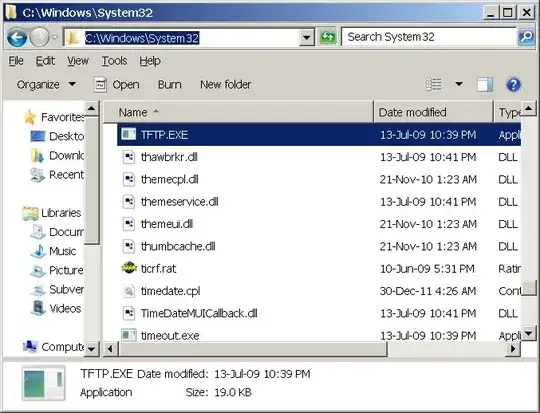Image resolution: width=540 pixels, height=413 pixels.
Task: Select the timeout.exe file icon
Action: point(129,335)
